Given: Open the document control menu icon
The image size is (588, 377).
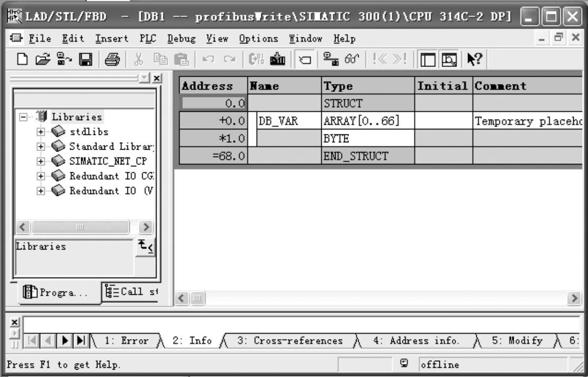Looking at the screenshot, I should pos(16,38).
